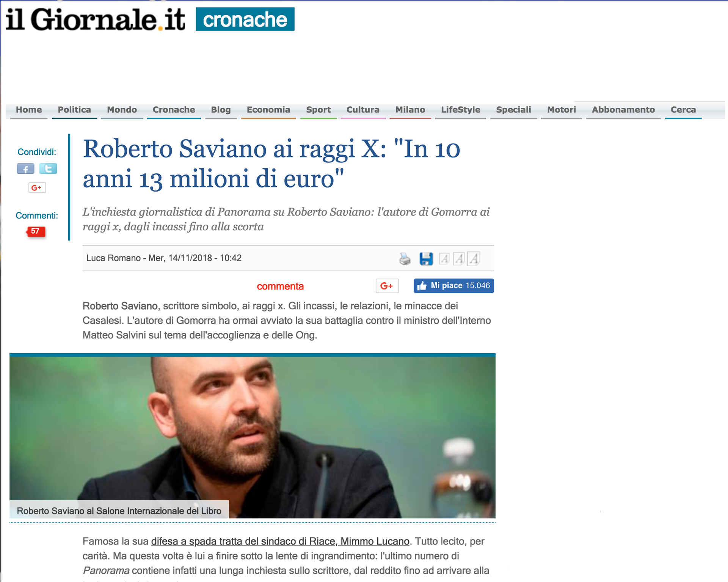Click the il Giornale.it logo

click(96, 19)
